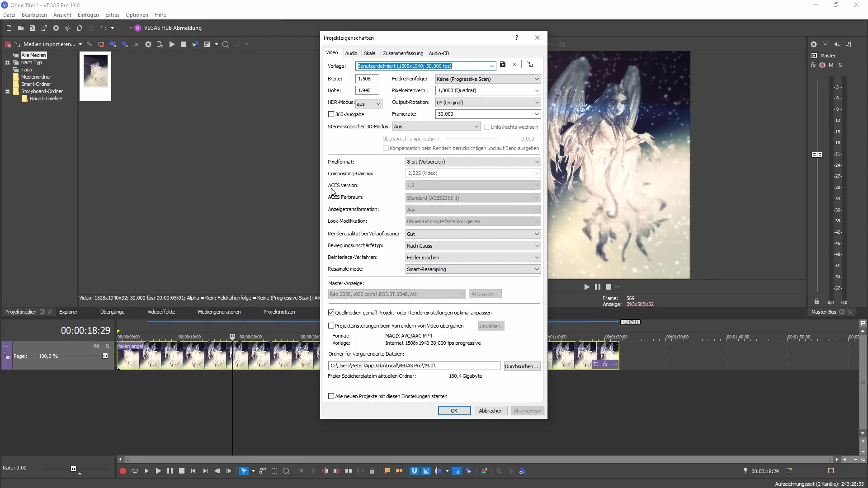Uncheck Quellmedien gemäß Projekt optimal anpassen
Image resolution: width=868 pixels, height=488 pixels.
click(331, 313)
